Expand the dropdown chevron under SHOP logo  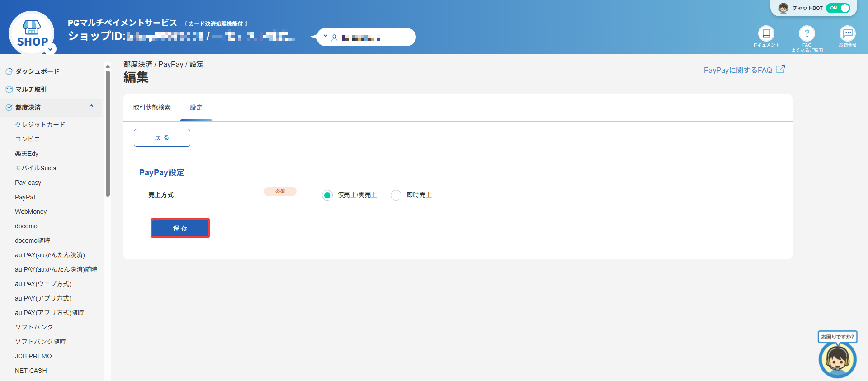(x=50, y=49)
